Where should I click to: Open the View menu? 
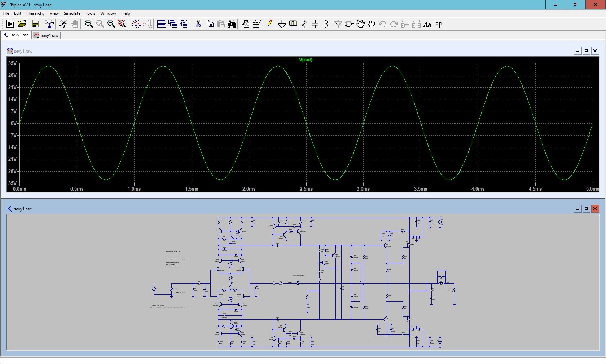tap(54, 13)
